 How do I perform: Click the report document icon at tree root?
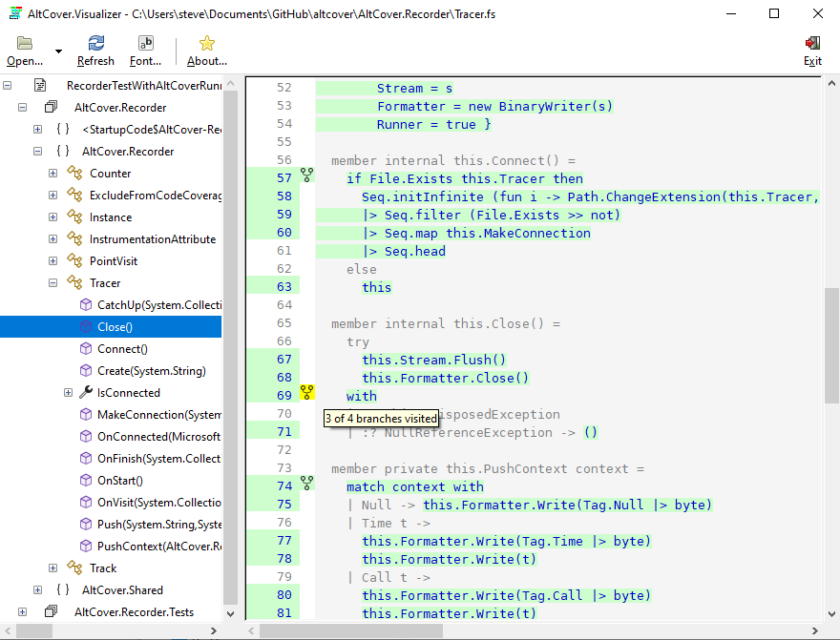pyautogui.click(x=40, y=85)
